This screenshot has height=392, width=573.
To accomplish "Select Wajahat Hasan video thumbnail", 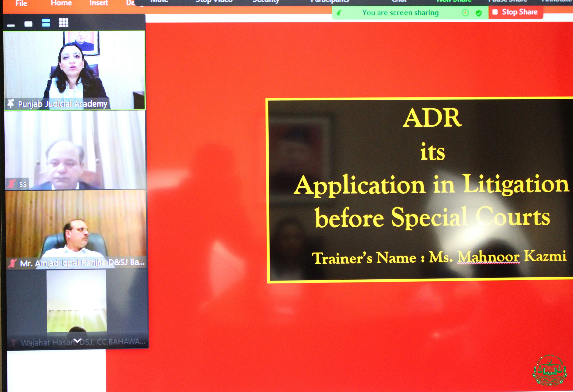I will (77, 303).
